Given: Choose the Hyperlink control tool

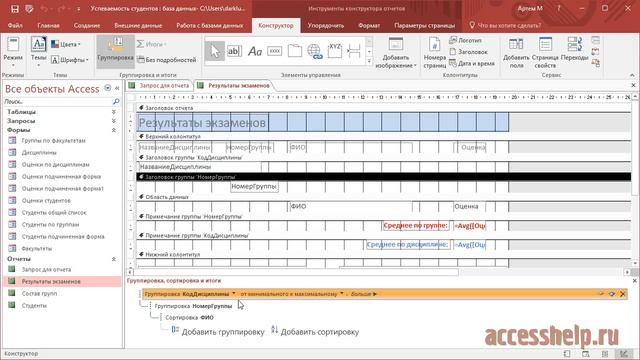Looking at the screenshot, I should point(315,51).
